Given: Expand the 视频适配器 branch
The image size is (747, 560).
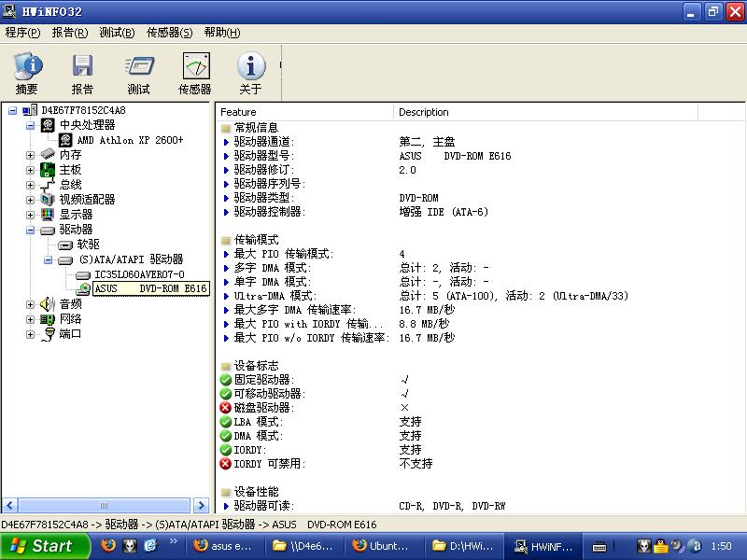Looking at the screenshot, I should [x=31, y=200].
